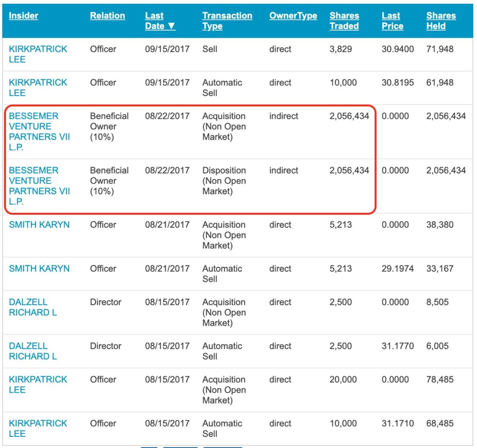477x448 pixels.
Task: Open KIRKPATRICK LEE with 20,000 shares traded
Action: 38,385
